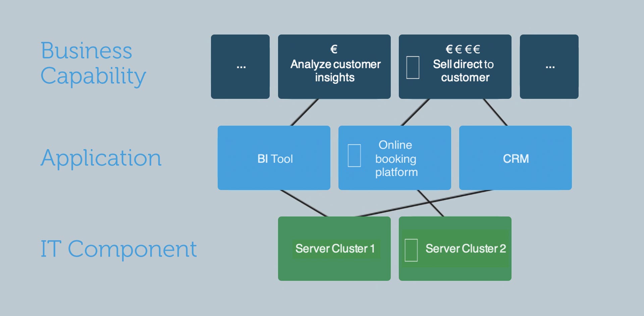Expand the right ellipsis business capability box

click(549, 67)
